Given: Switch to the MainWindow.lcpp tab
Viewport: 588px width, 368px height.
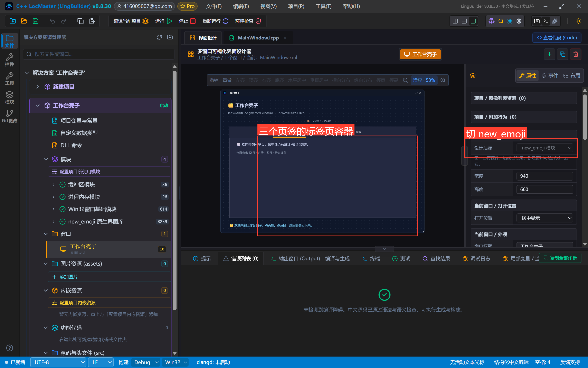Looking at the screenshot, I should point(258,38).
